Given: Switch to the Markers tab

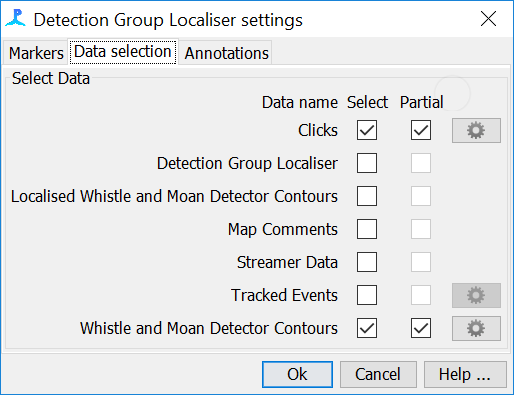Looking at the screenshot, I should point(36,53).
